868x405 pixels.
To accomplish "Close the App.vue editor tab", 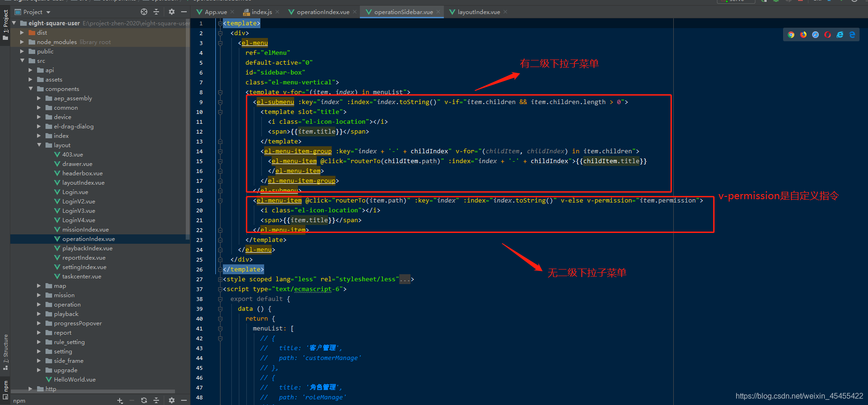I will coord(233,12).
